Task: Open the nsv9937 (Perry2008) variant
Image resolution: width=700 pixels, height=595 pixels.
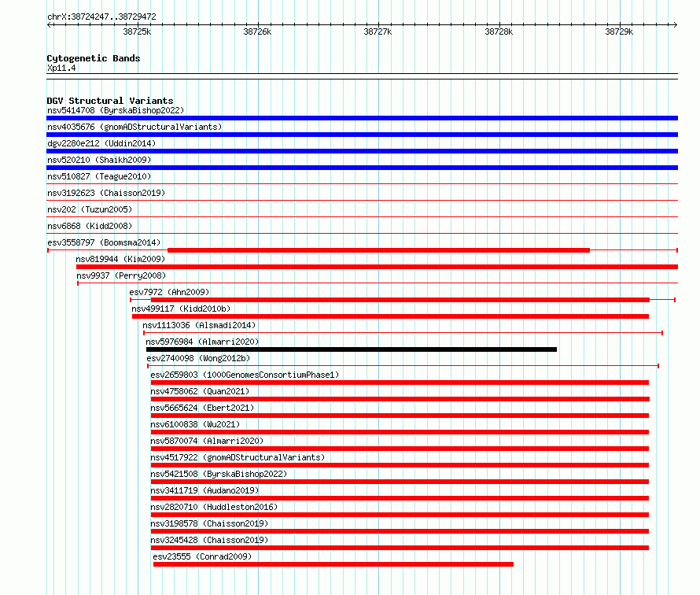Action: tap(121, 275)
